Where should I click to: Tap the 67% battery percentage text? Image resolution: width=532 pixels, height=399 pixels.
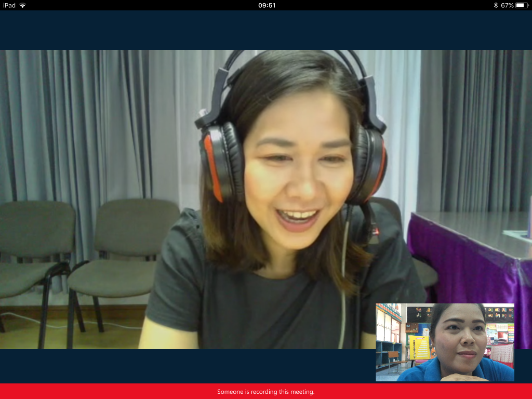[507, 5]
